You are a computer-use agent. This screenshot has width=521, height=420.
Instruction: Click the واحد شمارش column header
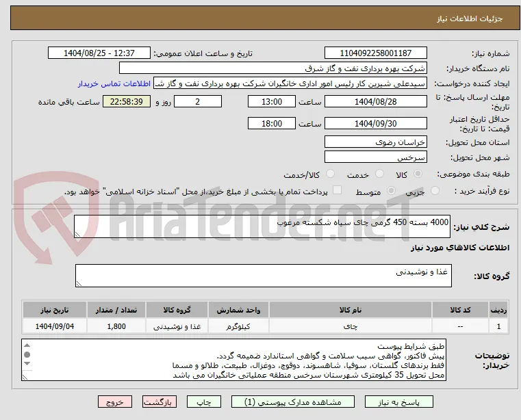click(x=238, y=310)
